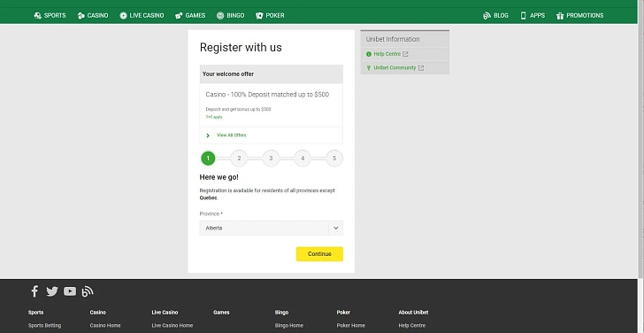Open the Apps link in header
This screenshot has width=644, height=333.
pos(533,16)
